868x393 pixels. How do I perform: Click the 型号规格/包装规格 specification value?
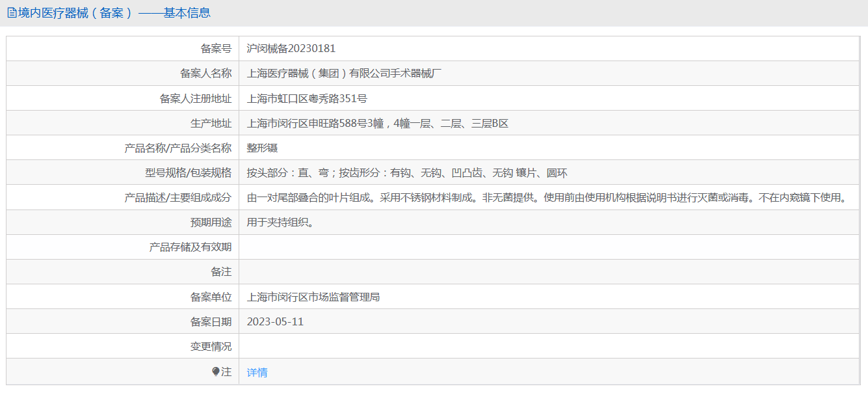tap(407, 172)
